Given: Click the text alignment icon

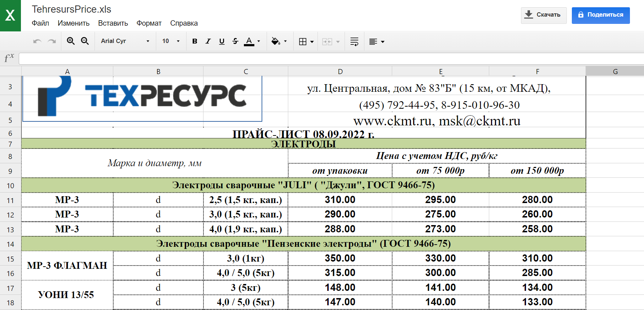Looking at the screenshot, I should [x=373, y=42].
